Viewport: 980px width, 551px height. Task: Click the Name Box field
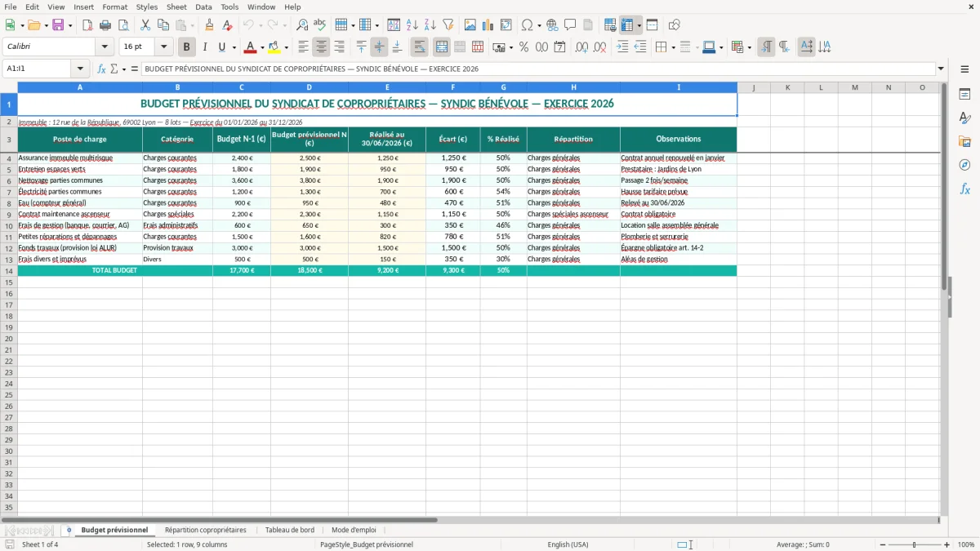coord(38,69)
